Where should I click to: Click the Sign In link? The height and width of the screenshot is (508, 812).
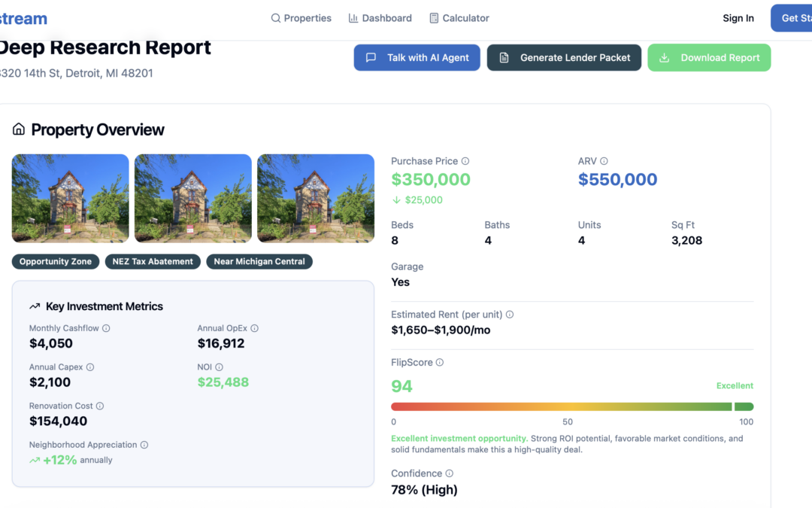(738, 18)
